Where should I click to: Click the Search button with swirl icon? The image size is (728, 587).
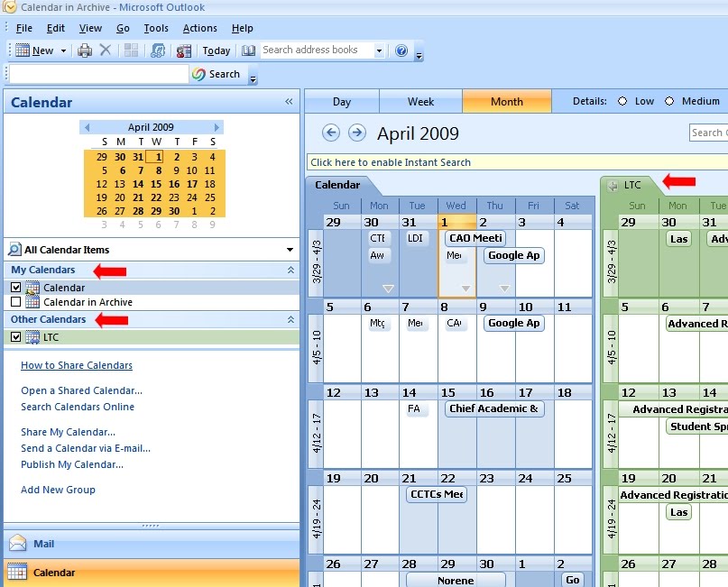217,74
